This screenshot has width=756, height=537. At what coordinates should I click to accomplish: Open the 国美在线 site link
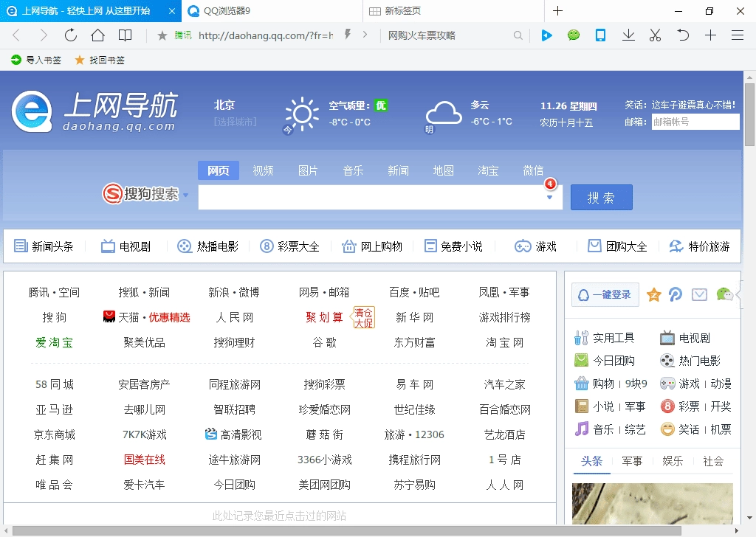(x=144, y=460)
